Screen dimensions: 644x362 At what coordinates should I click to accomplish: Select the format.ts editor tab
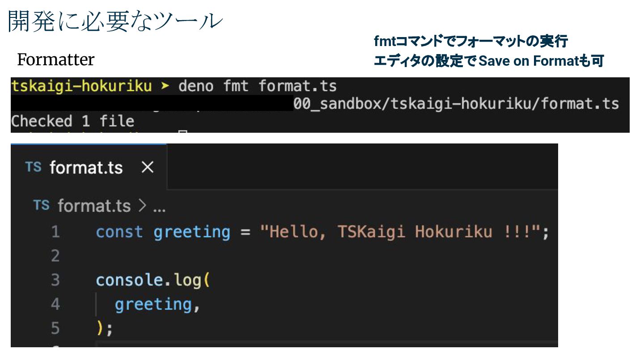[86, 168]
